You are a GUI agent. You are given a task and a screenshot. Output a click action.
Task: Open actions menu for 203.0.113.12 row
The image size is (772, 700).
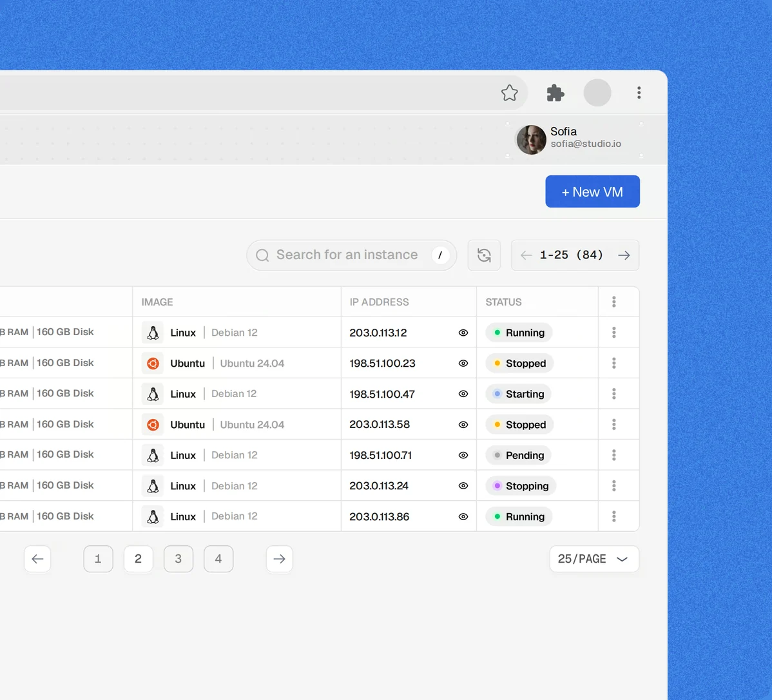[614, 333]
